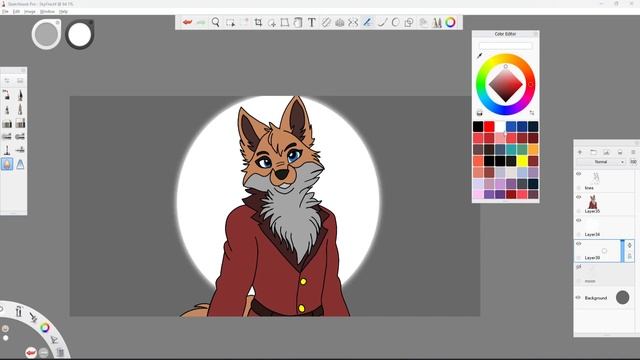
Task: Toggle the Symmetry tool
Action: pyautogui.click(x=353, y=22)
